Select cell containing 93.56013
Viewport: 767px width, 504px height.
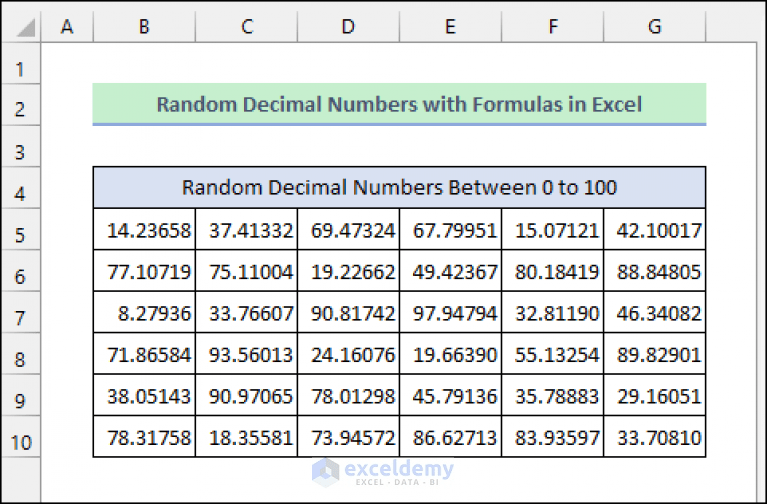click(x=247, y=354)
